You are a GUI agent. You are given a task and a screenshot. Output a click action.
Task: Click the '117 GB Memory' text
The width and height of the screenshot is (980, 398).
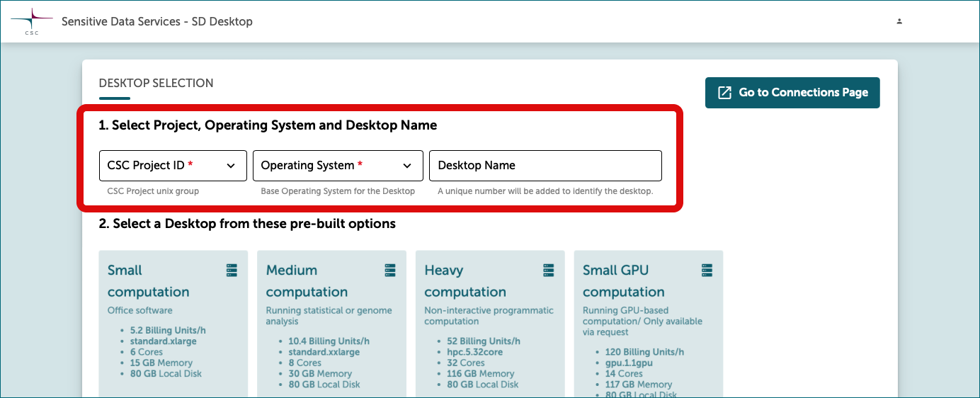[639, 385]
